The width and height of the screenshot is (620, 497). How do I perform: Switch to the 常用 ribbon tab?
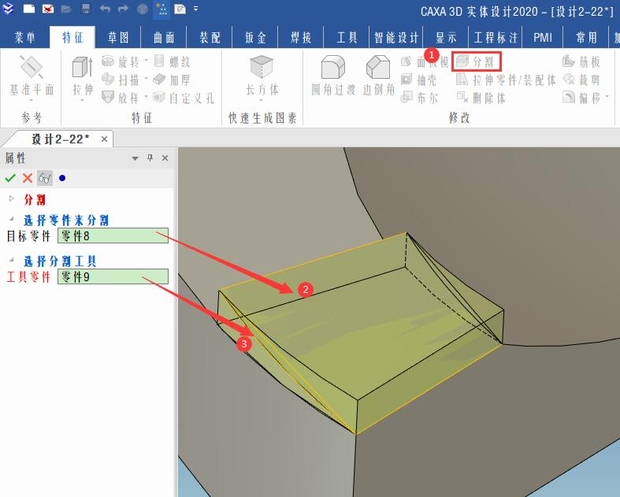[x=586, y=38]
